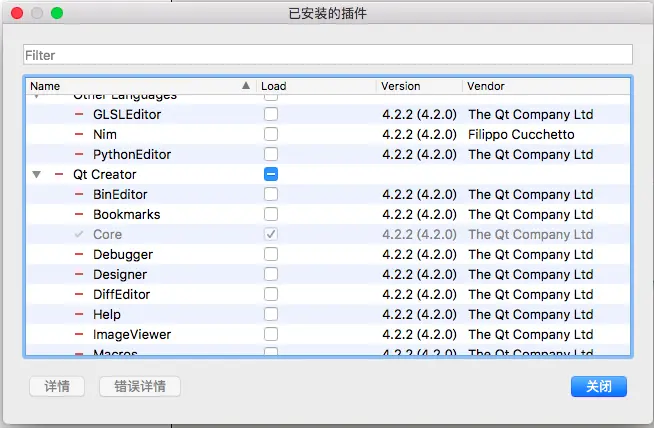Enable the BinEditor plugin load checkbox
The height and width of the screenshot is (428, 654).
[271, 194]
